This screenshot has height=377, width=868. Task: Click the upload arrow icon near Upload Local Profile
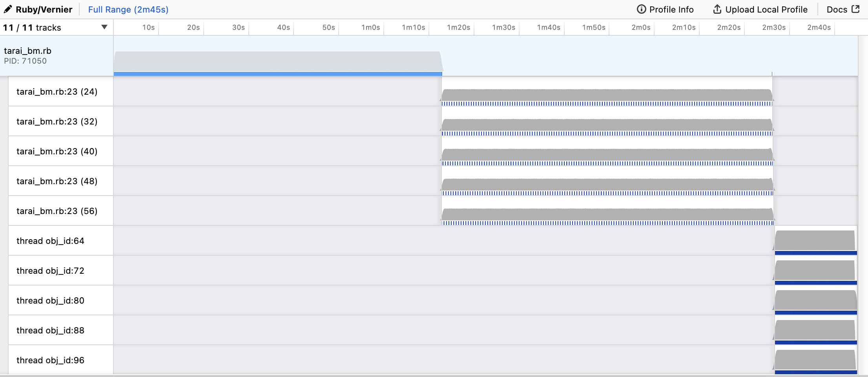tap(717, 9)
